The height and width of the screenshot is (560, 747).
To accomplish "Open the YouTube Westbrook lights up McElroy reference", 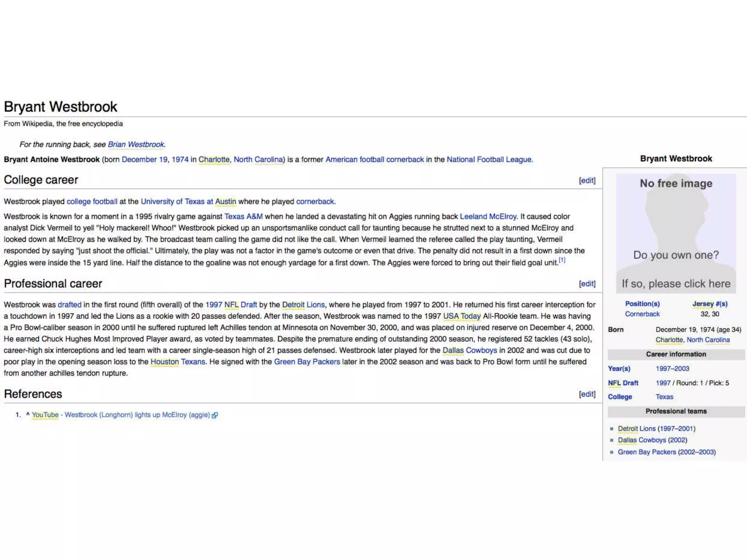I will pyautogui.click(x=137, y=415).
